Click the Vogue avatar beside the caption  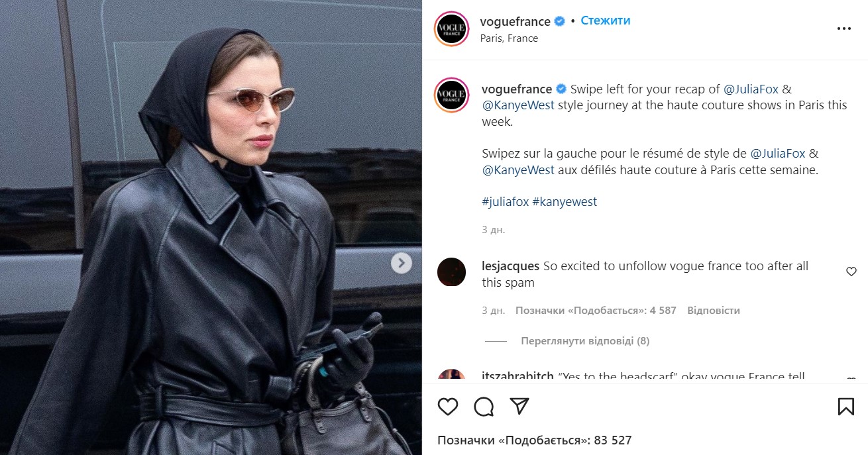451,95
